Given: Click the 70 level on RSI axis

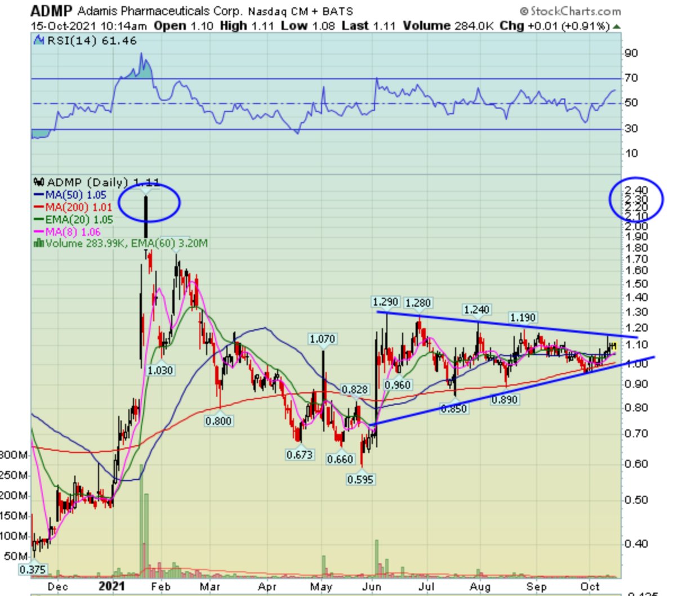Looking at the screenshot, I should 631,78.
